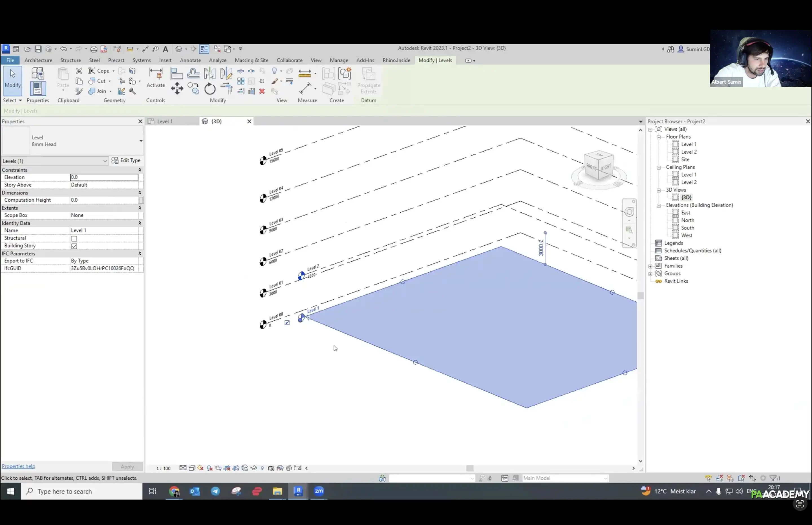Image resolution: width=812 pixels, height=525 pixels.
Task: Open the Properties help link
Action: coord(18,466)
